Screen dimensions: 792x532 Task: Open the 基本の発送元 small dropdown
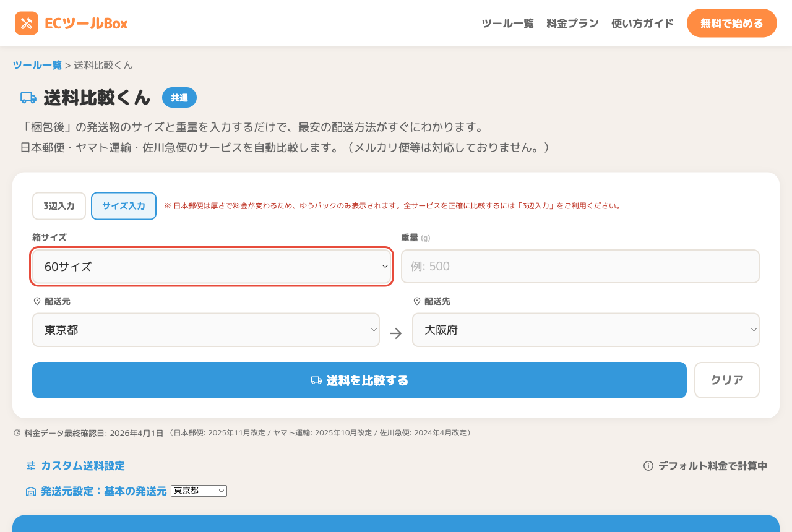[199, 491]
